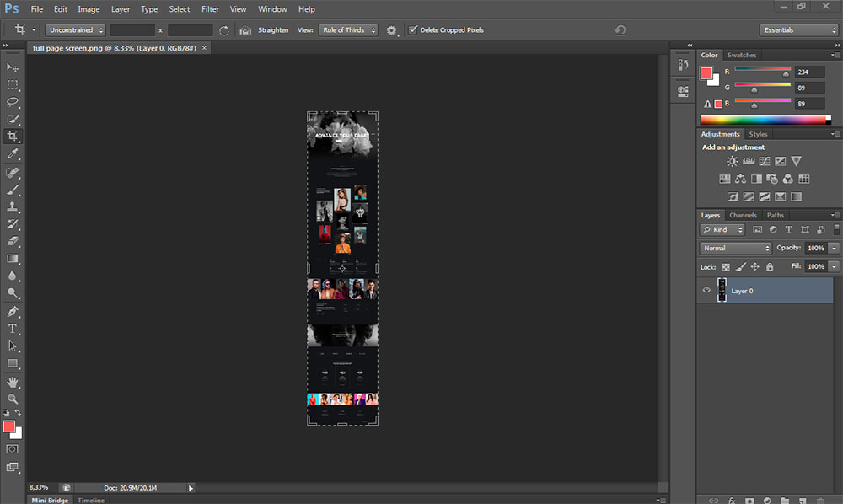Click the Brightness/Contrast adjustment icon
843x504 pixels.
click(x=732, y=161)
